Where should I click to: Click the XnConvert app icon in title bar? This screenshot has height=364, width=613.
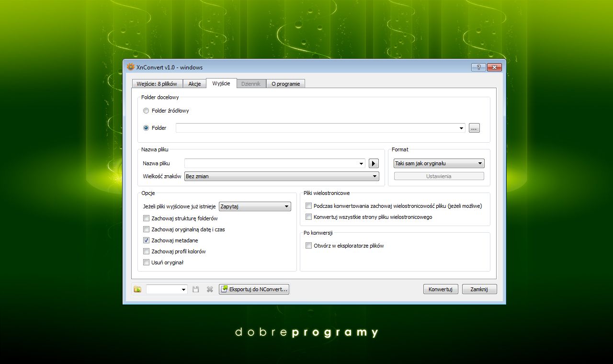[131, 67]
